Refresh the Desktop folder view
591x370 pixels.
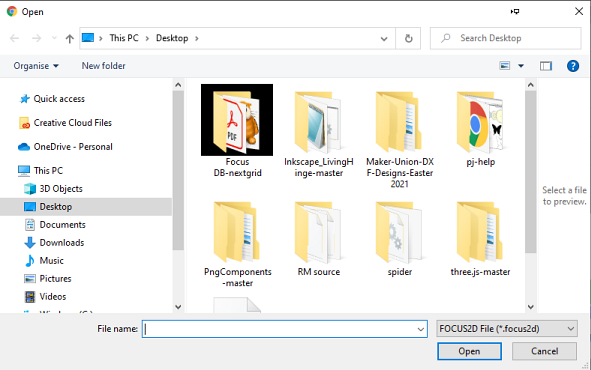point(408,38)
